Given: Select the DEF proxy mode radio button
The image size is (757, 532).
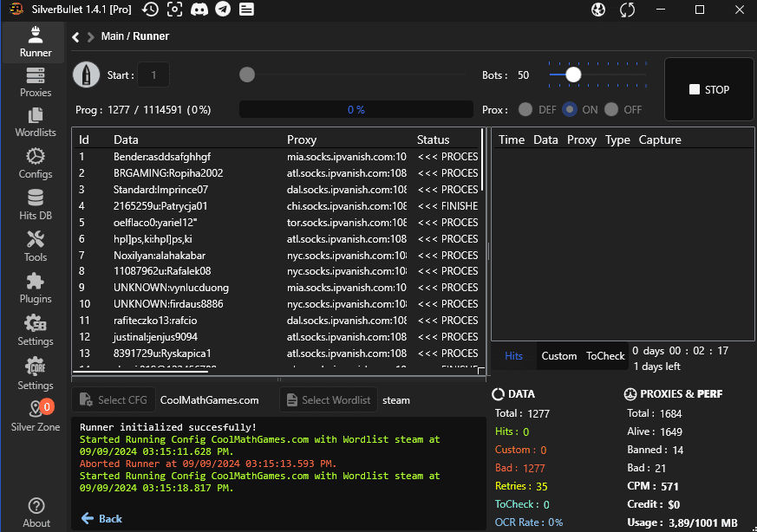Looking at the screenshot, I should pos(525,110).
